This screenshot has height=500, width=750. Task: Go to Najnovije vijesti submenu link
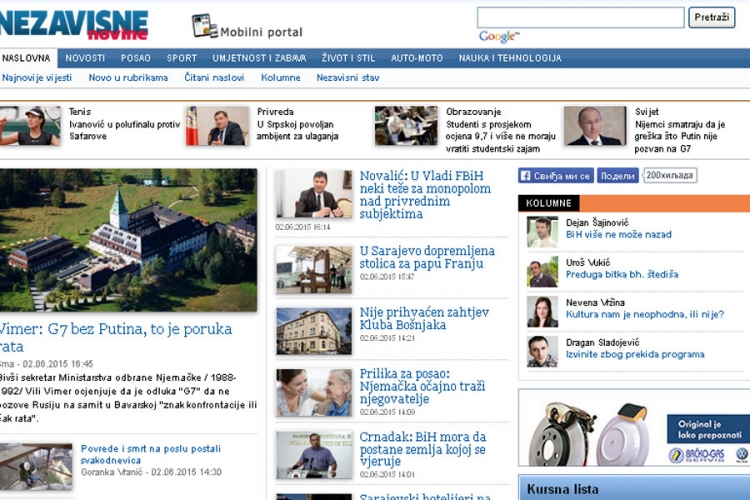point(37,78)
